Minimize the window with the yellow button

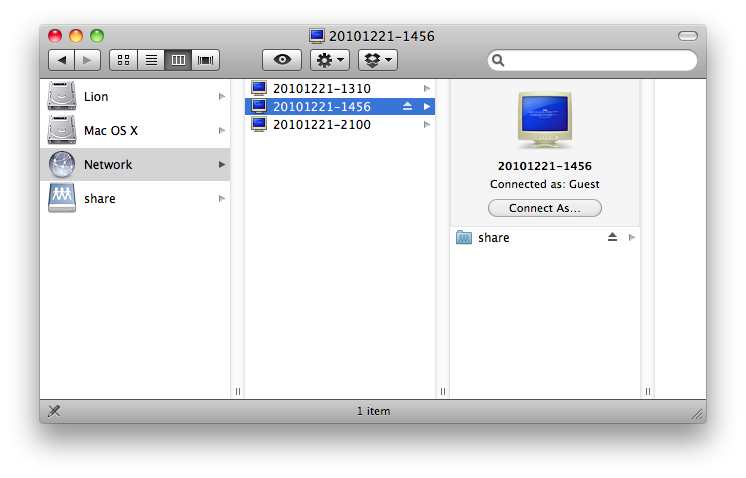(x=76, y=36)
